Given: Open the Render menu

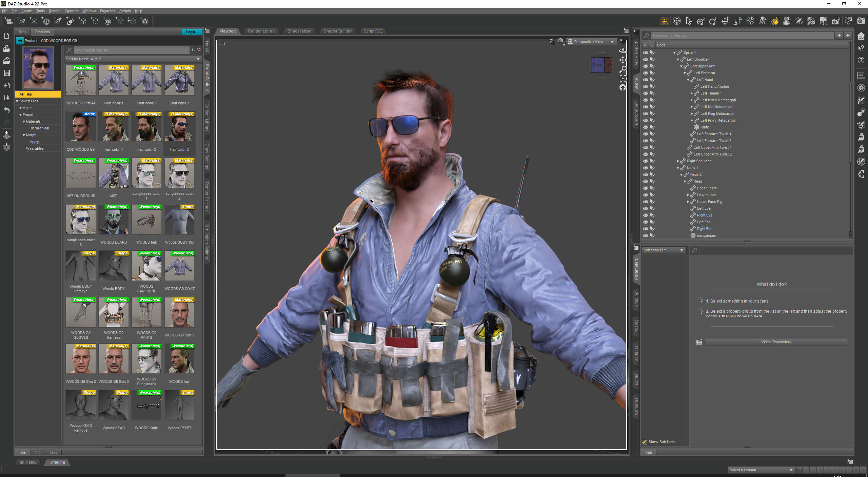Looking at the screenshot, I should coord(54,11).
